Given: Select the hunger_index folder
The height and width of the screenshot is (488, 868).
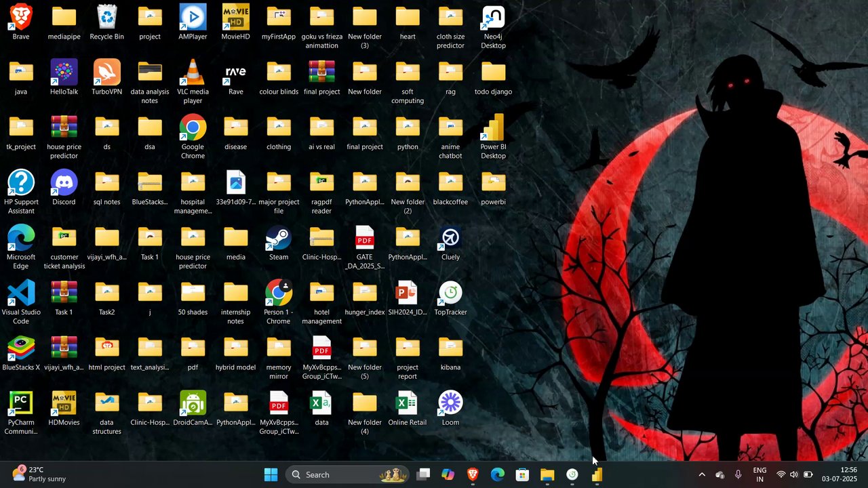Looking at the screenshot, I should (x=365, y=297).
